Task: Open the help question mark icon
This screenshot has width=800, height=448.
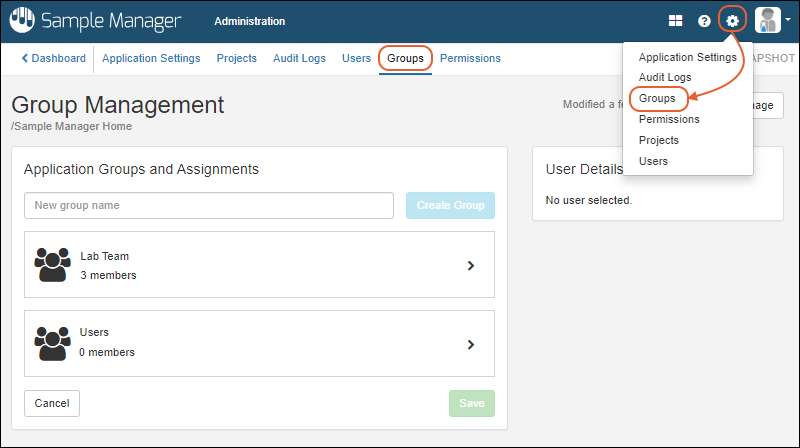Action: (704, 21)
